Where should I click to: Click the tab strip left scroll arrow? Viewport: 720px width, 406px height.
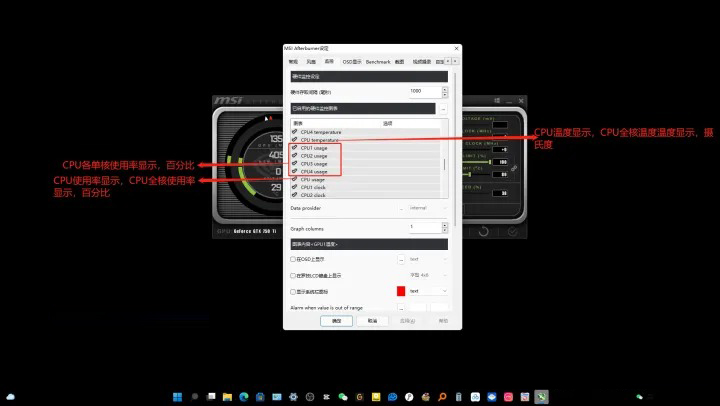coord(448,61)
